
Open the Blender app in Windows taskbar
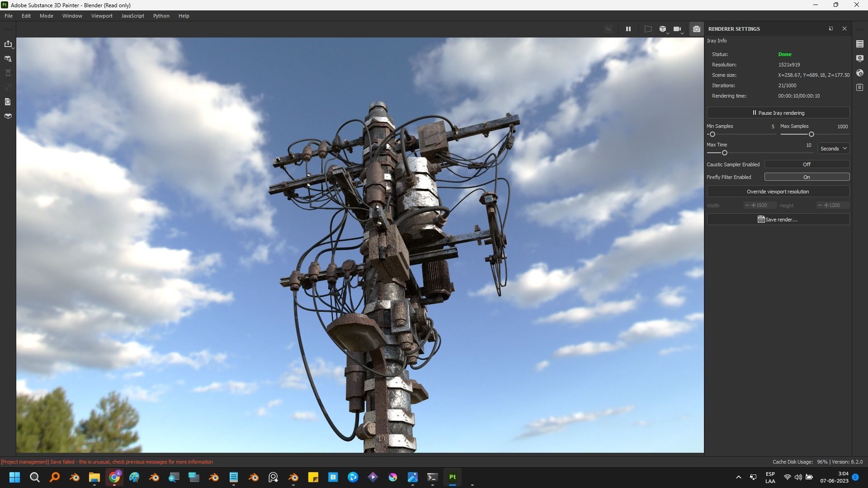point(75,477)
